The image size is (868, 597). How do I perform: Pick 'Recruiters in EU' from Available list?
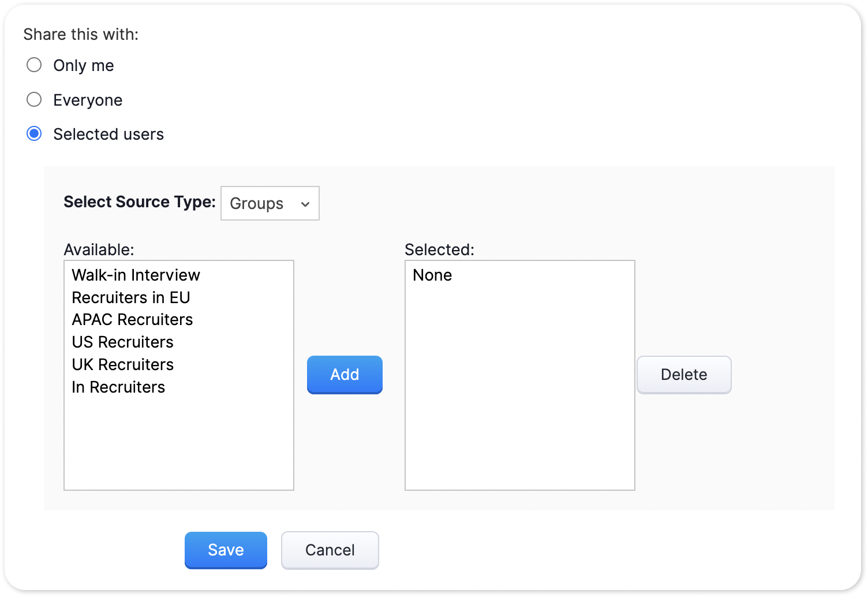pos(131,297)
